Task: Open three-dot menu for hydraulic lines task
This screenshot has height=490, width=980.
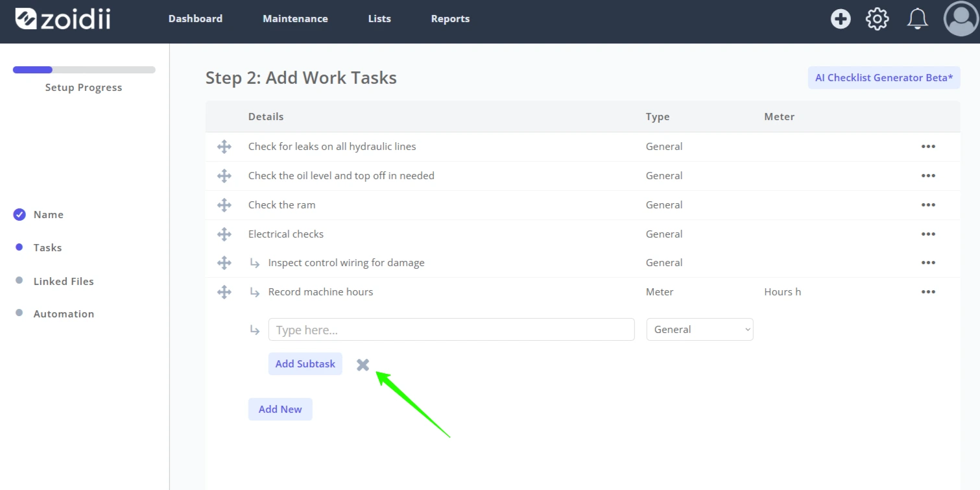Action: click(x=928, y=147)
